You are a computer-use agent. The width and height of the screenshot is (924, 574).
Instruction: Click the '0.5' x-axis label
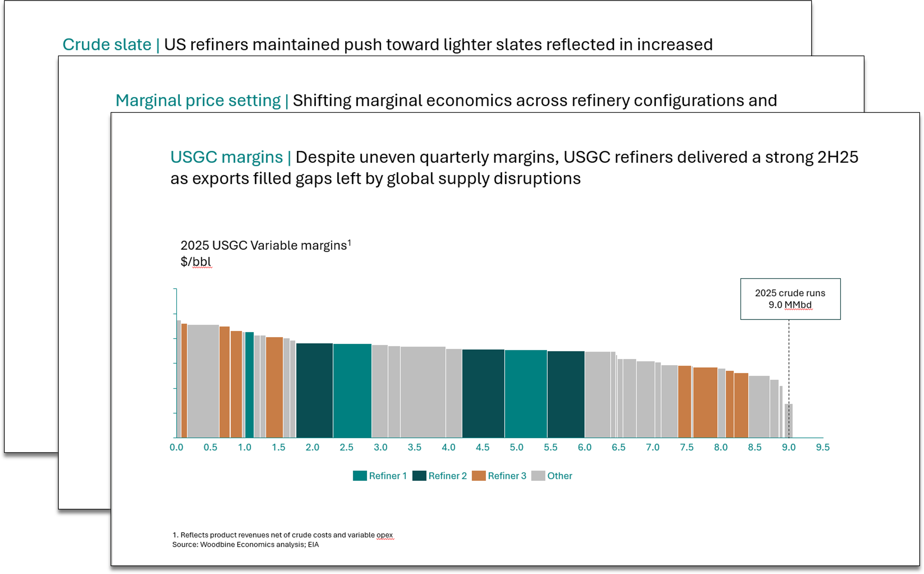pos(211,448)
